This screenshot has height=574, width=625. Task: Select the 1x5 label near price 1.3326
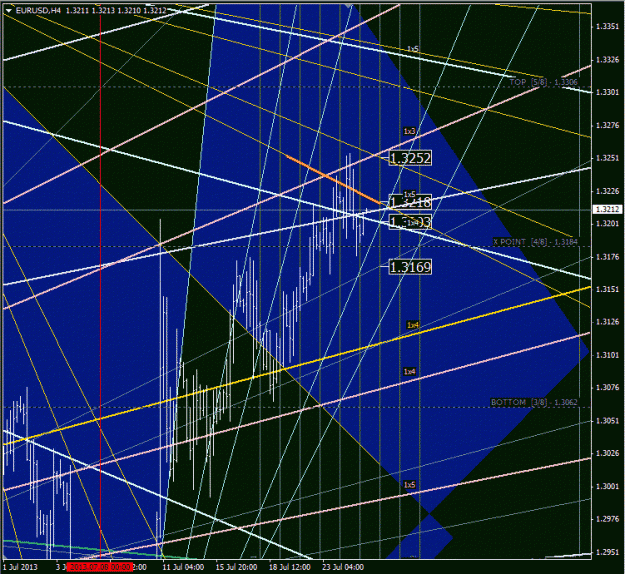(x=413, y=49)
